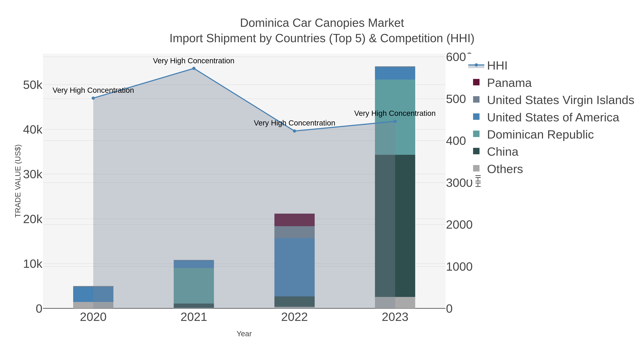Click the TRADE VALUE (US$) axis title
Screen dimensions: 644x362
[18, 181]
